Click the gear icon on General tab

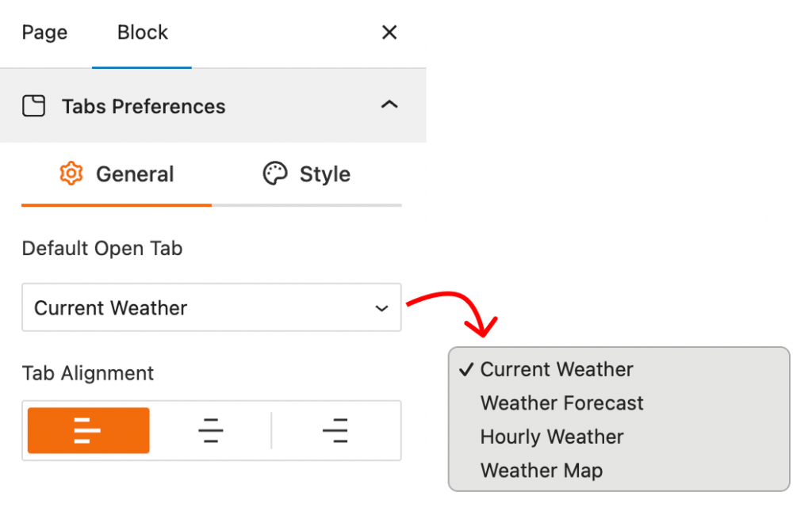pos(71,174)
